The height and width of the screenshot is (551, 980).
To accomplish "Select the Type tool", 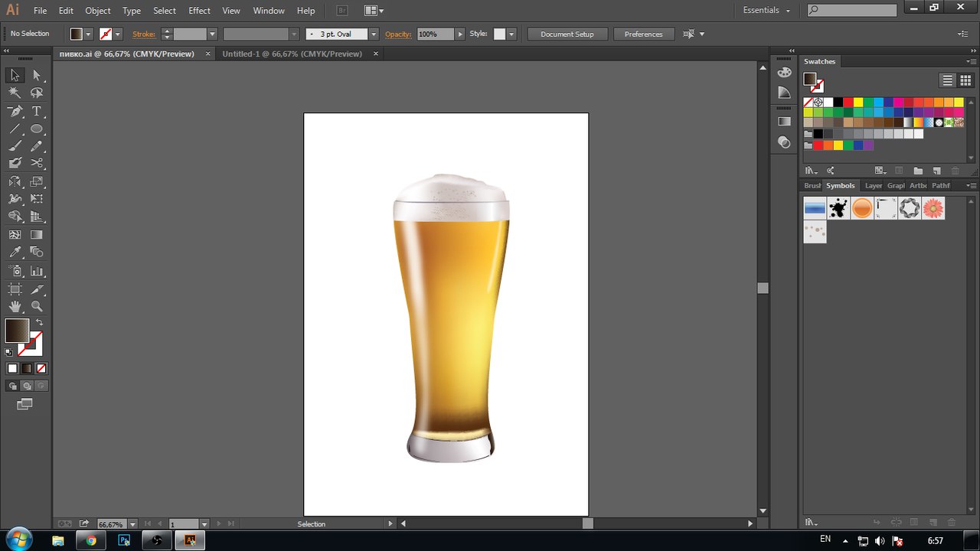I will point(36,111).
